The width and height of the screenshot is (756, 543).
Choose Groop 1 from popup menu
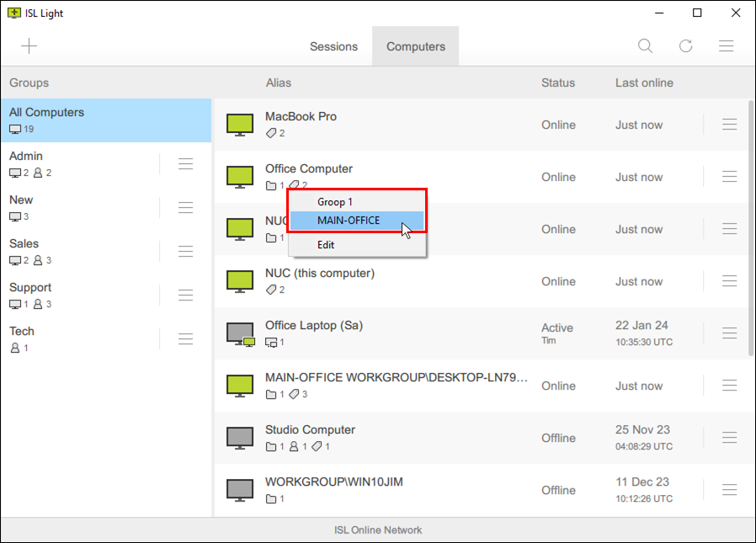[x=335, y=202]
